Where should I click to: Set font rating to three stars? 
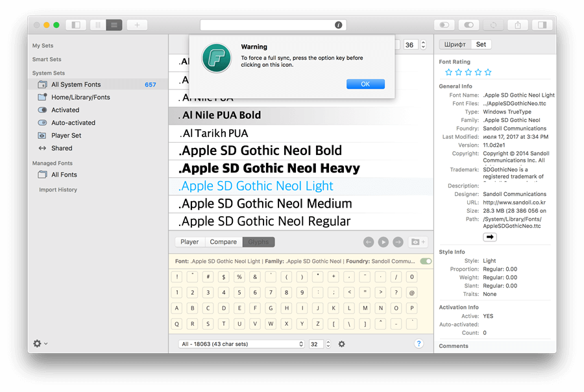[468, 72]
